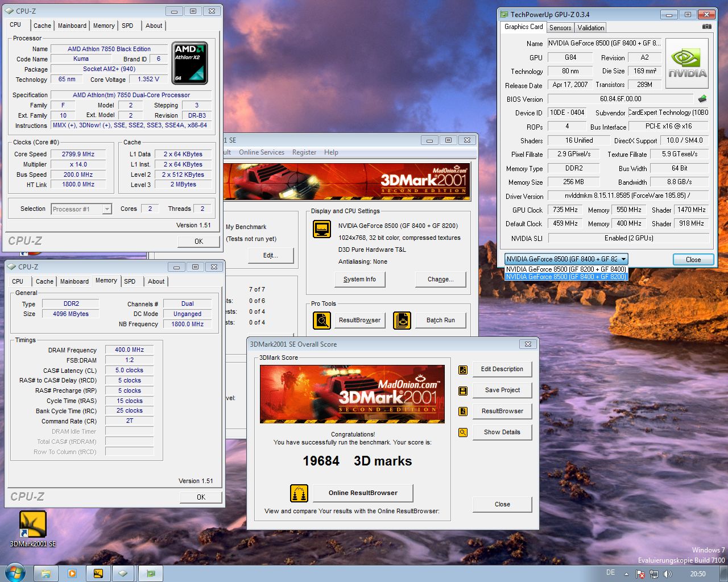
Task: Click the volume speaker tray icon
Action: tap(667, 574)
